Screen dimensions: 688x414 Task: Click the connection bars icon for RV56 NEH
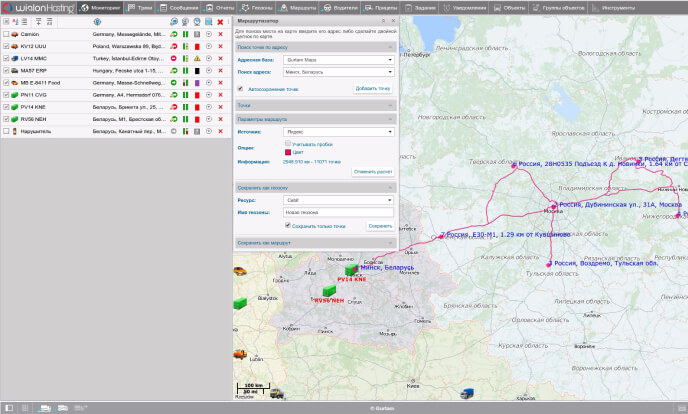coord(186,119)
